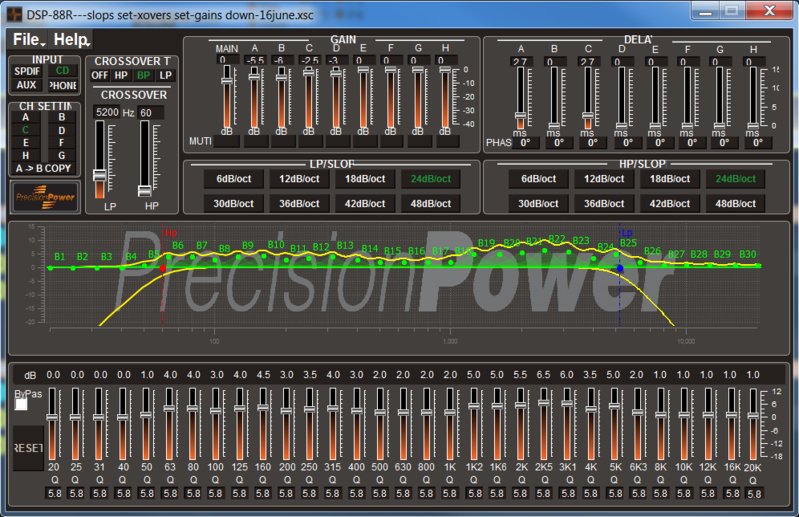Select channel H in CH SETTING
Viewport: 799px width, 517px height.
tap(25, 155)
